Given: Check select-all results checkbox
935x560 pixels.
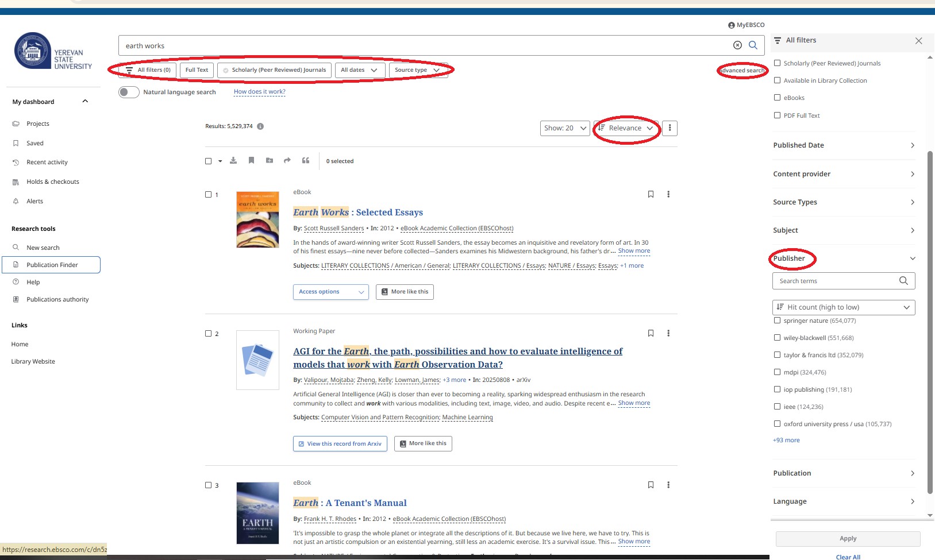Looking at the screenshot, I should pos(209,161).
